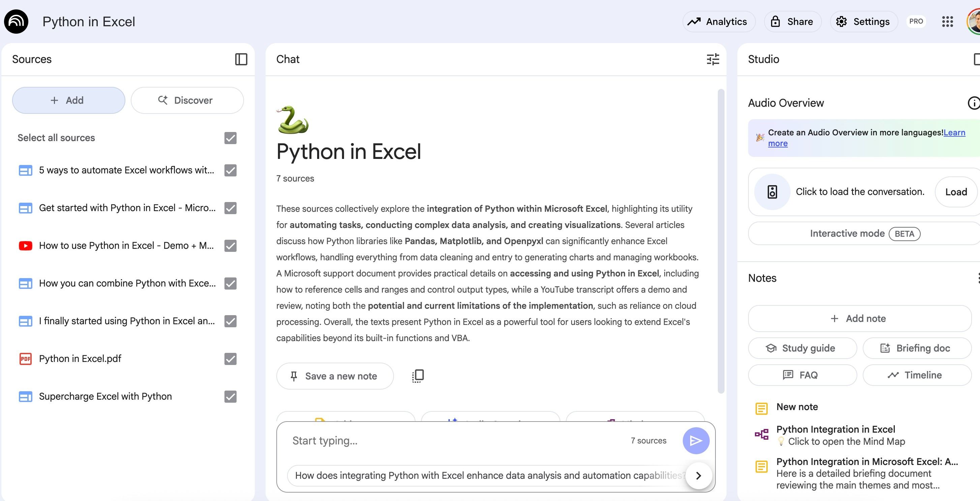Image resolution: width=980 pixels, height=501 pixels.
Task: Uncheck Supercharge Excel with Python source
Action: point(231,397)
